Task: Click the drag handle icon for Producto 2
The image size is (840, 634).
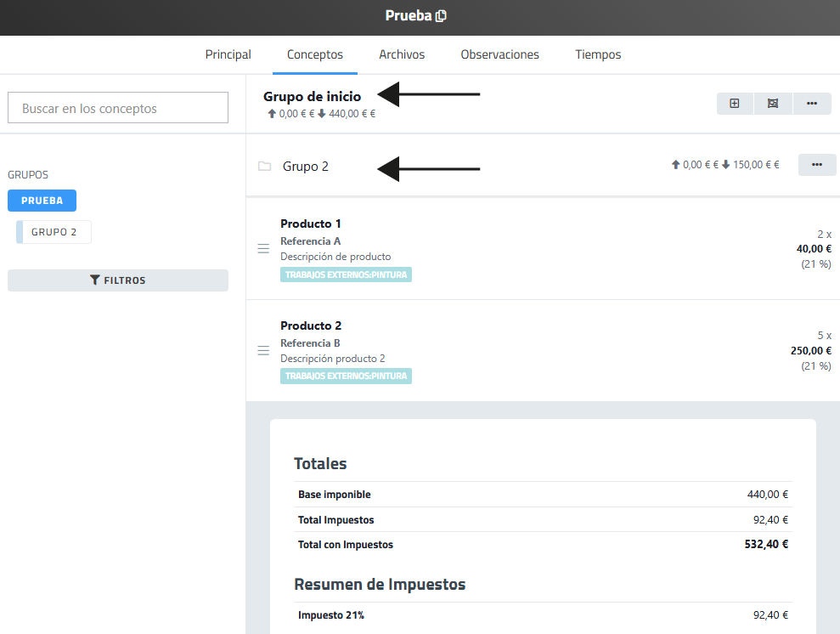Action: coord(263,351)
